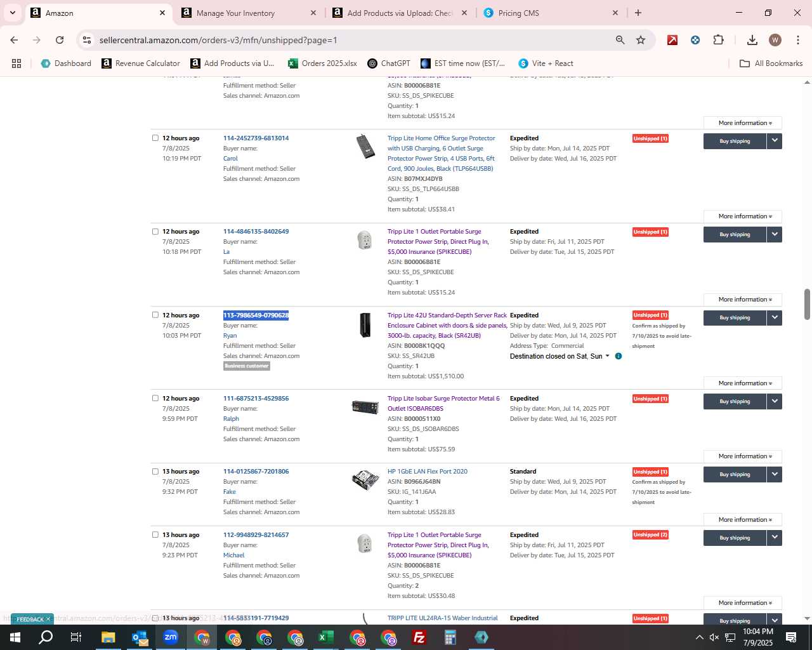Open browser downloads icon
The width and height of the screenshot is (812, 650).
tap(752, 40)
